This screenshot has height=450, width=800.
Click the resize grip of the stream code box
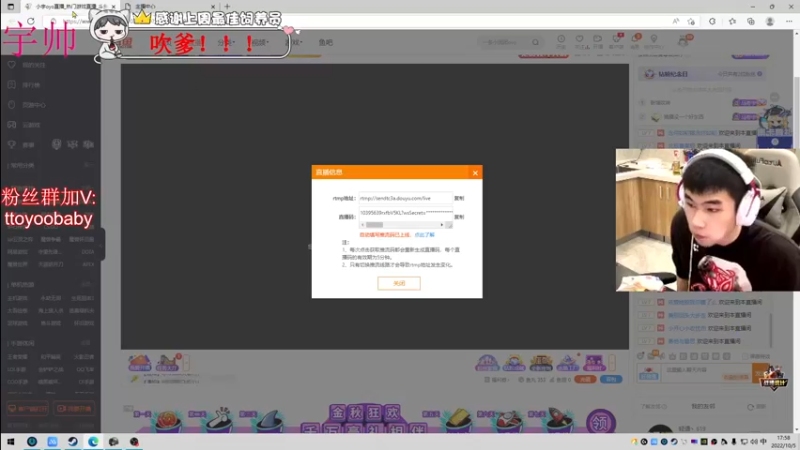[449, 225]
